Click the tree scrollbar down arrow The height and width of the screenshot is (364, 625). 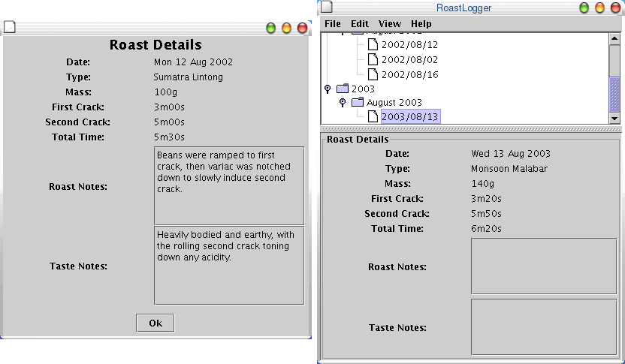(x=614, y=118)
